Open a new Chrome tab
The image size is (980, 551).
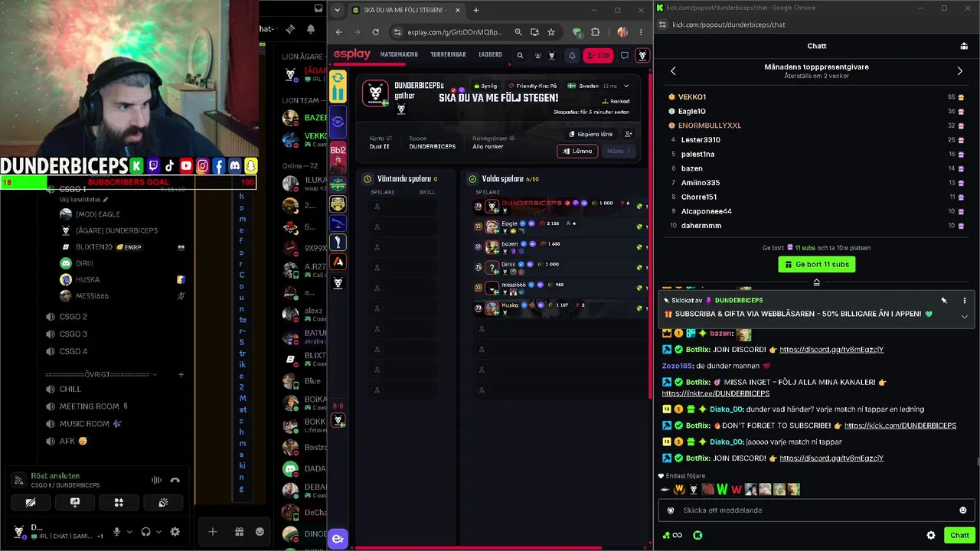click(475, 10)
